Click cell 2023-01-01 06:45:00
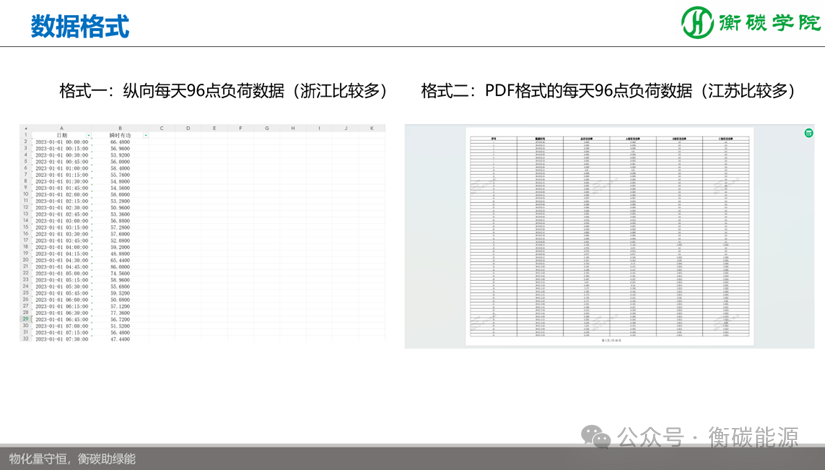The width and height of the screenshot is (825, 470). [x=62, y=319]
